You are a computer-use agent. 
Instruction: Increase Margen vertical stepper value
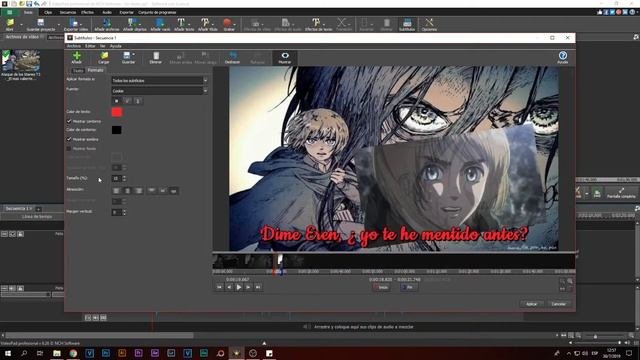pos(124,211)
